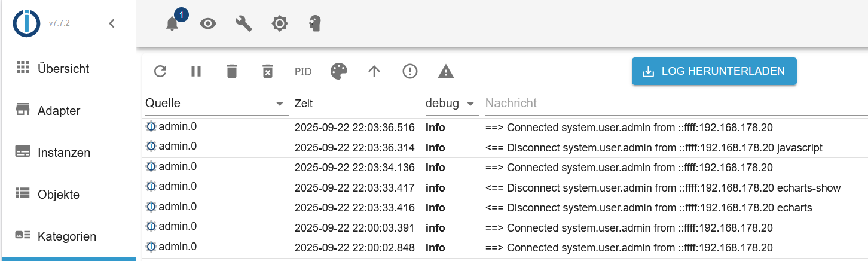This screenshot has height=261, width=868.
Task: Refresh the log list
Action: [160, 72]
